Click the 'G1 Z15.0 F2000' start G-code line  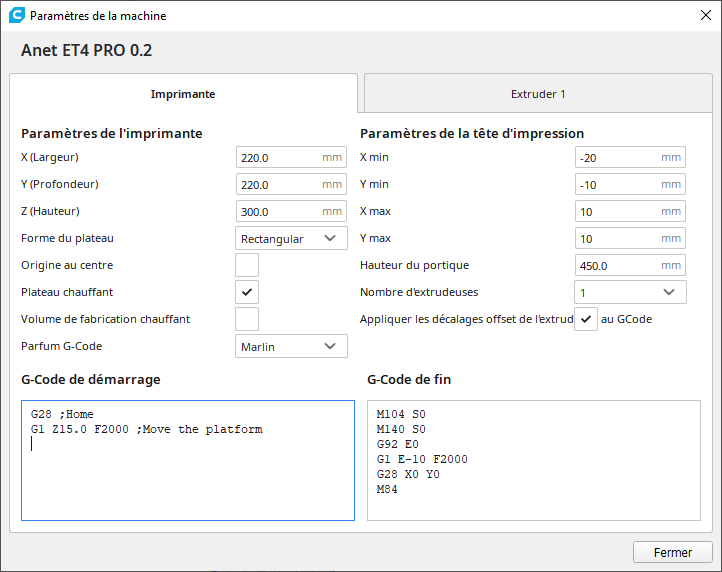coord(147,429)
